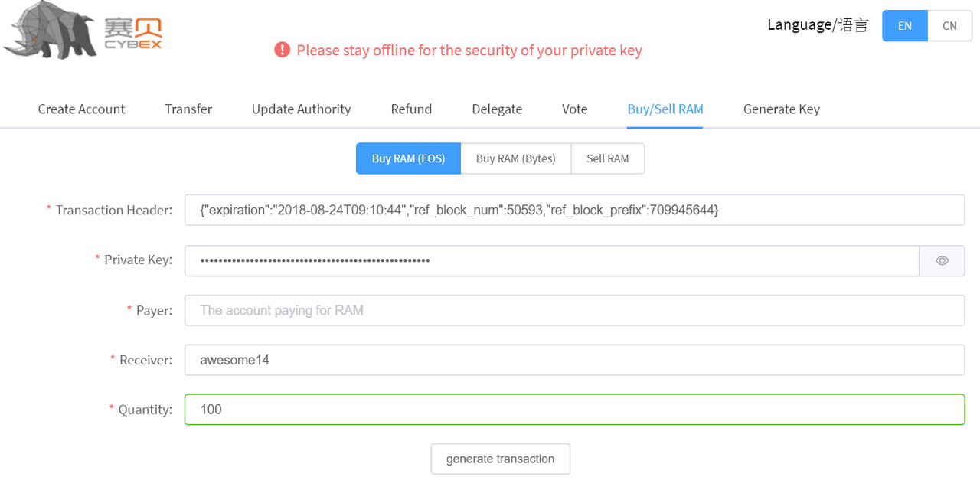Click the Cybex rhino logo
This screenshot has height=490, width=980.
83,31
